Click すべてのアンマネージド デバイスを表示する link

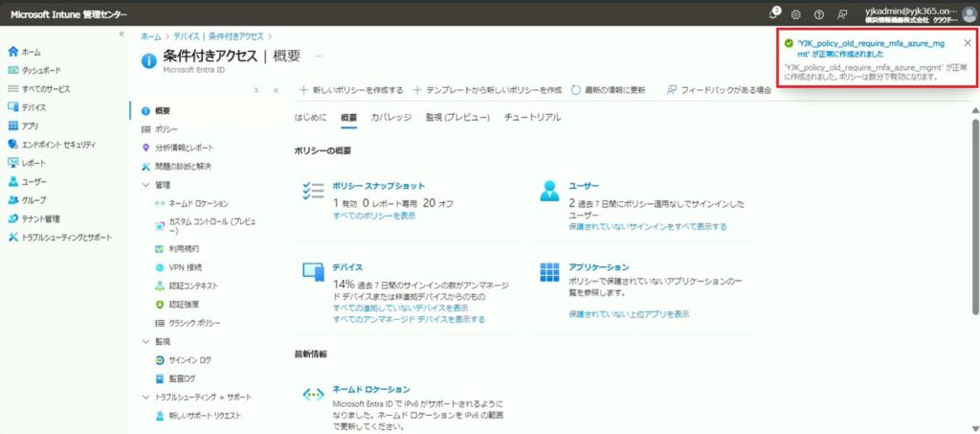pos(409,320)
